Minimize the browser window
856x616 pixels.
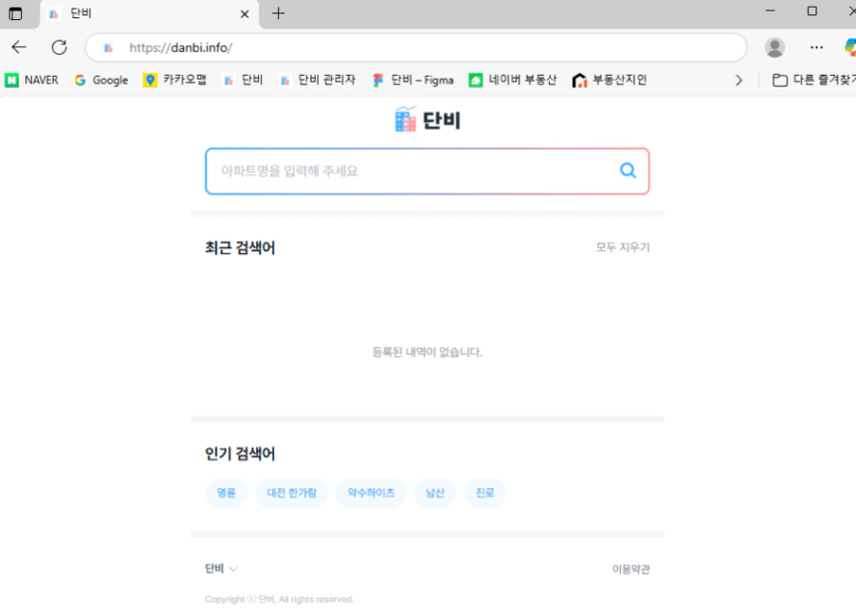770,11
